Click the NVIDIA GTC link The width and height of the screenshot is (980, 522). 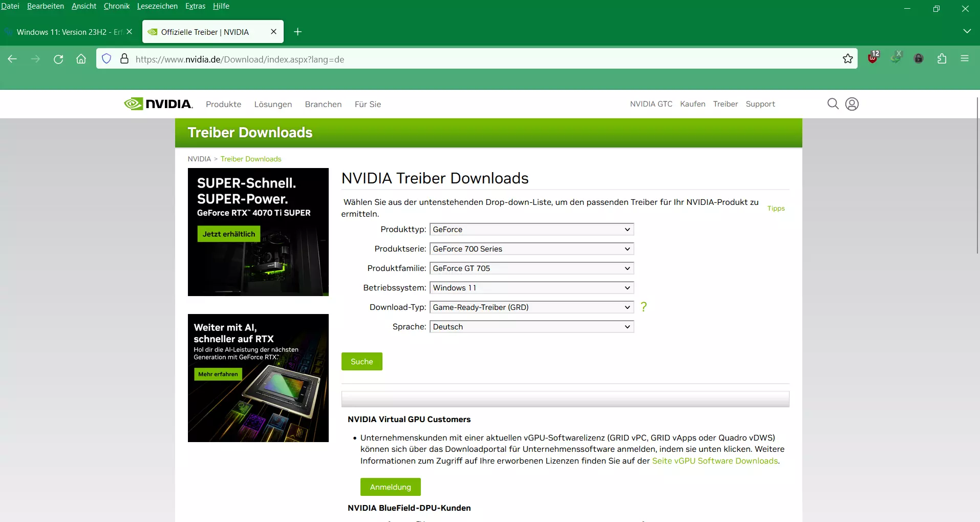[x=651, y=104]
